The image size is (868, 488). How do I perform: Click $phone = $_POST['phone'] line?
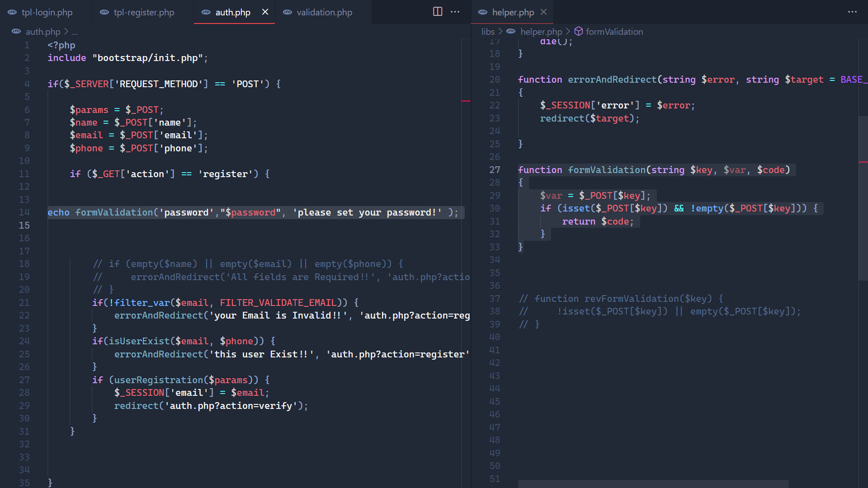pos(138,148)
